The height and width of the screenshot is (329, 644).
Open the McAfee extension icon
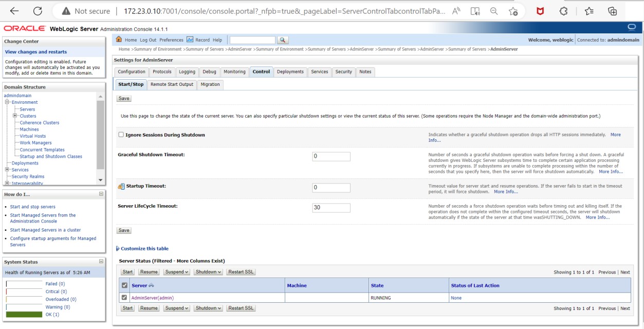click(x=540, y=11)
